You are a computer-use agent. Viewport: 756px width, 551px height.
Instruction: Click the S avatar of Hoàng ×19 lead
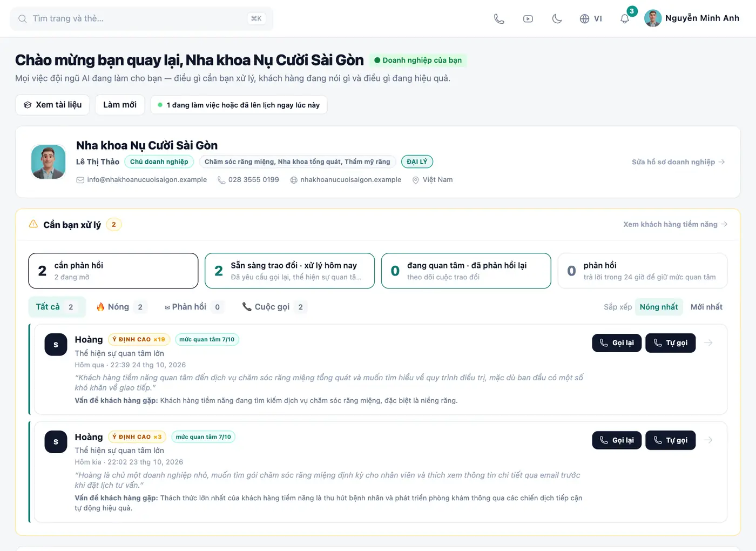(x=56, y=345)
